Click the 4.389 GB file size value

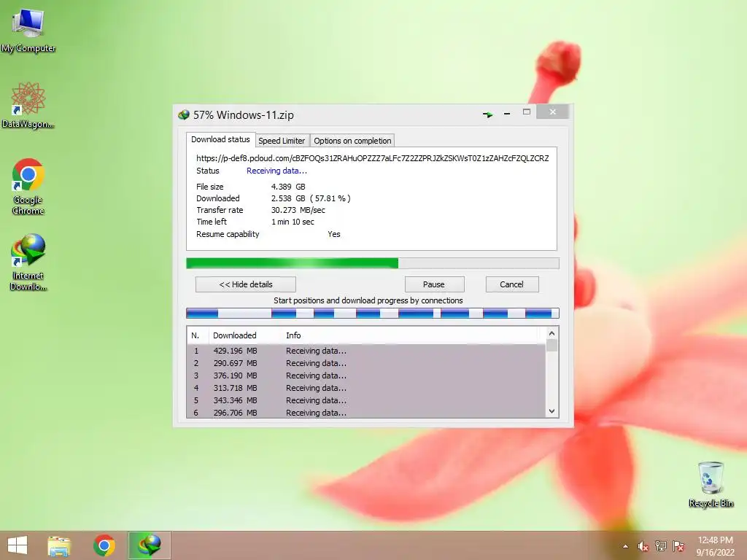pyautogui.click(x=288, y=187)
